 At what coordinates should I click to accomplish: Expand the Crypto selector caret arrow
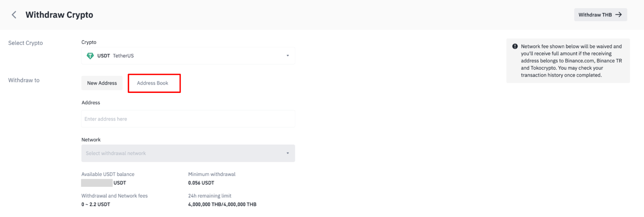(x=288, y=56)
